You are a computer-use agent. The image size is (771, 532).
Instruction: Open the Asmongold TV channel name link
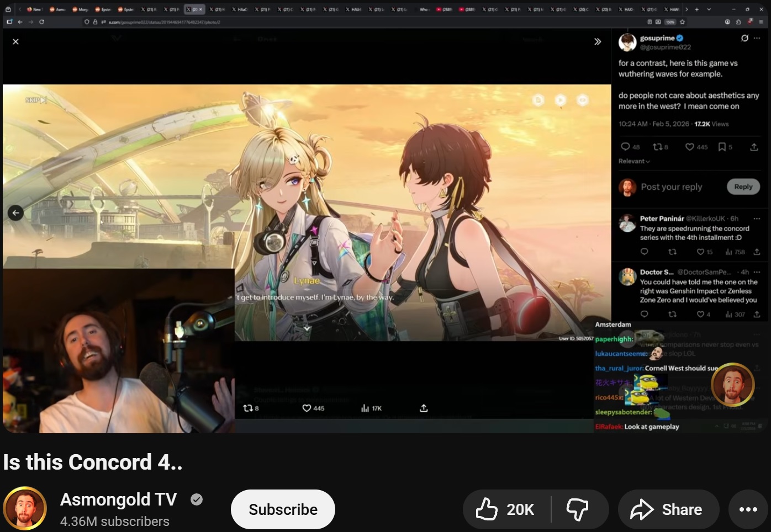click(x=118, y=499)
